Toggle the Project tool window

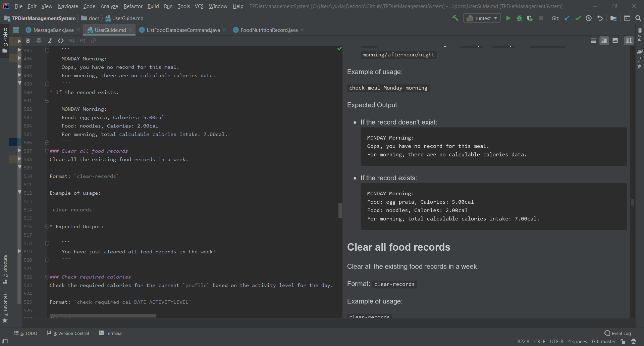point(5,41)
